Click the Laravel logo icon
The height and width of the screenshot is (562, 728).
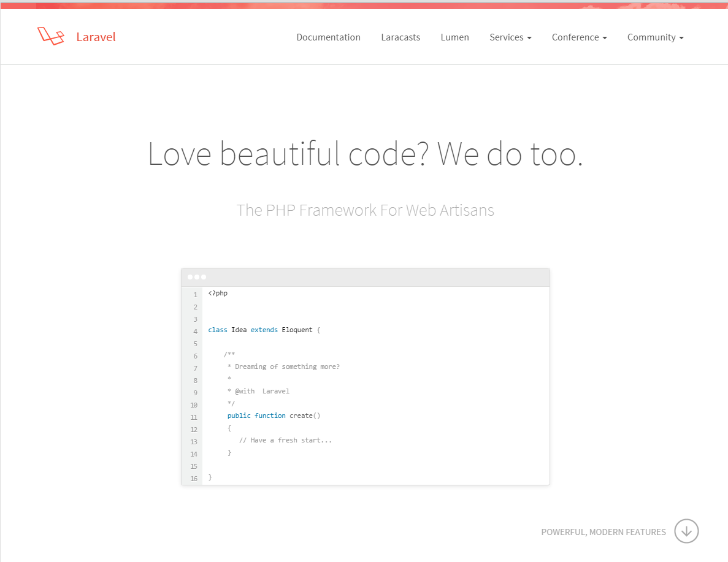pyautogui.click(x=51, y=36)
